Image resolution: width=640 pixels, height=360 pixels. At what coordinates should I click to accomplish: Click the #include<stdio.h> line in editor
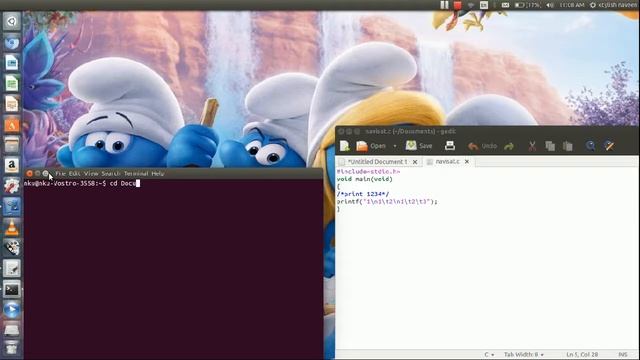(x=368, y=171)
